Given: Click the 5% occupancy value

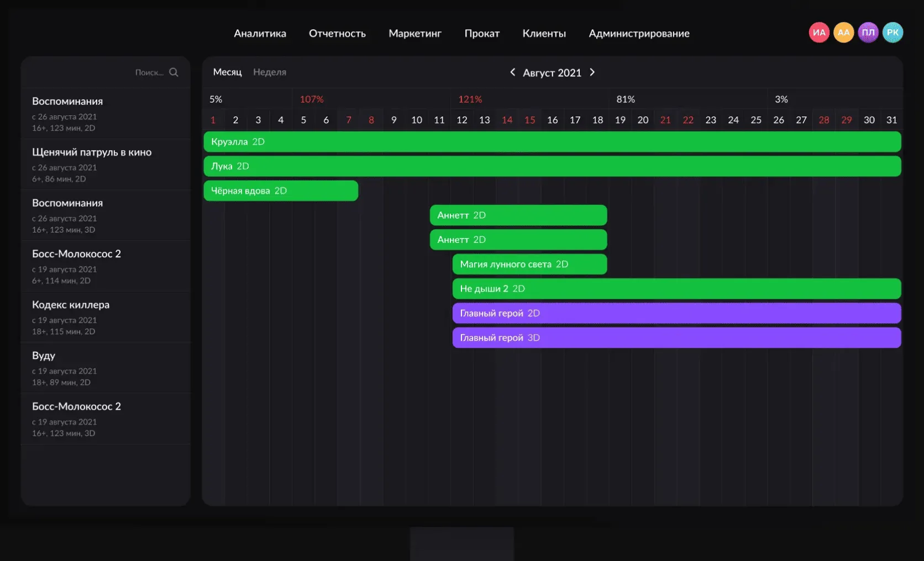Looking at the screenshot, I should coord(216,99).
